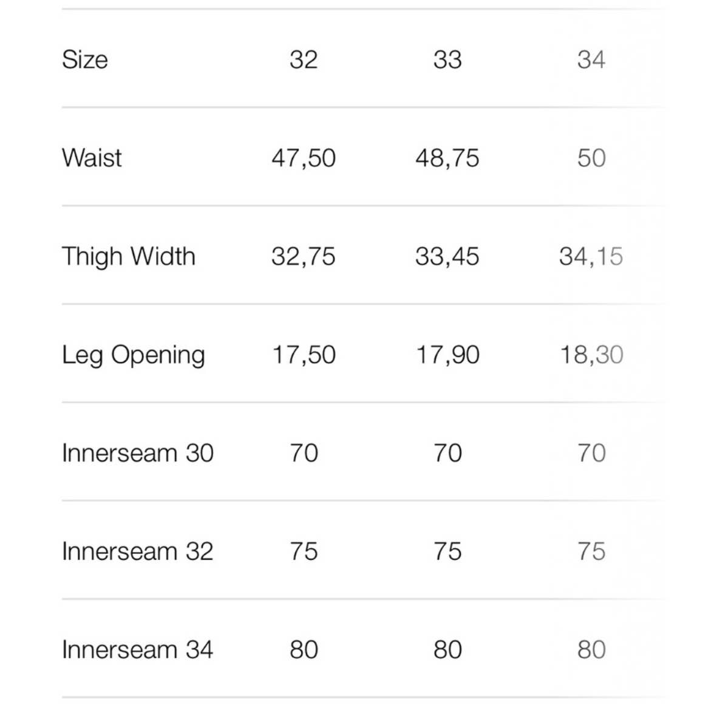Click waist value 48,75
The width and height of the screenshot is (728, 728).
tap(447, 158)
